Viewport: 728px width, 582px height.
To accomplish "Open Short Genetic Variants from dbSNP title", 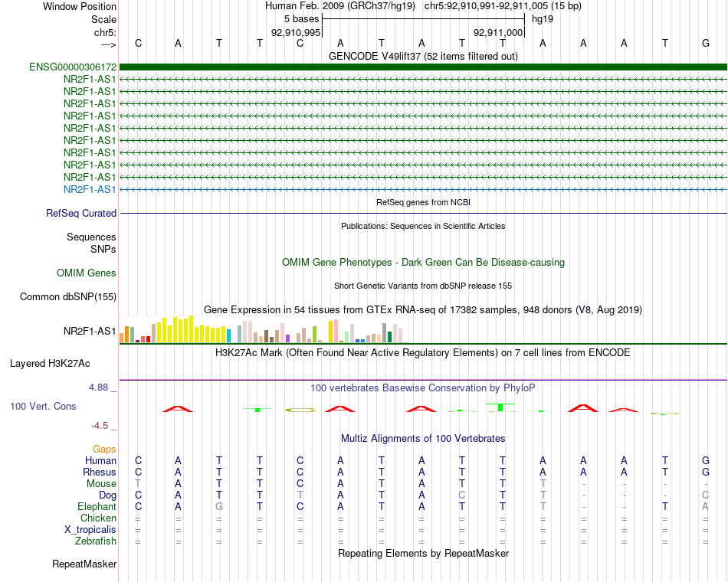I will coord(423,286).
